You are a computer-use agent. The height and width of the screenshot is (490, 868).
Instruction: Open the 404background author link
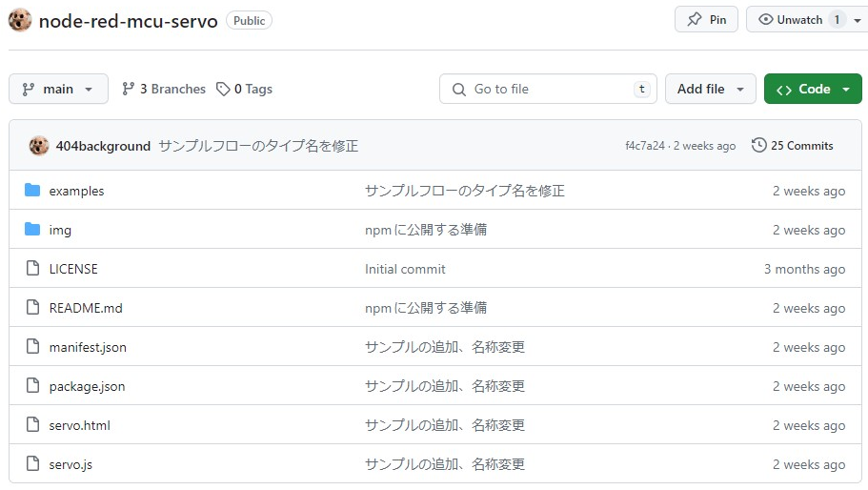(x=103, y=146)
